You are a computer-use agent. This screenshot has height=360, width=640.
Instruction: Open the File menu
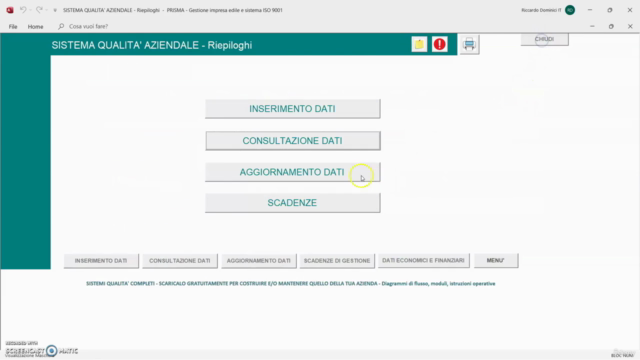(x=13, y=27)
